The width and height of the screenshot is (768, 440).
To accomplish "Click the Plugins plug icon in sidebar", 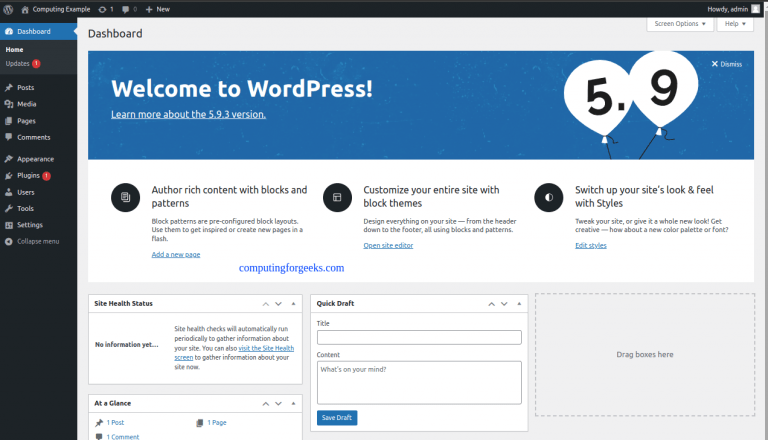I will point(9,175).
